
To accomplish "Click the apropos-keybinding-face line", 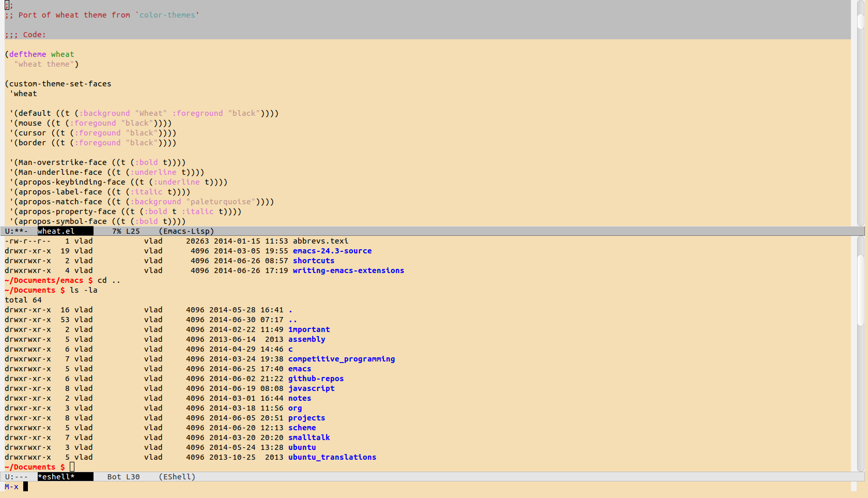I will tap(118, 182).
